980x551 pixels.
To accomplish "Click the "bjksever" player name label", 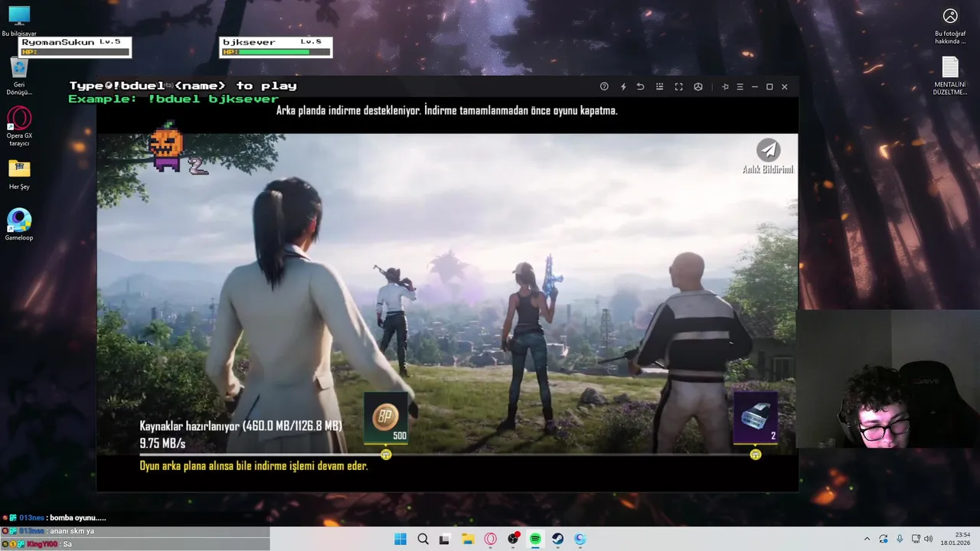I will pyautogui.click(x=248, y=42).
